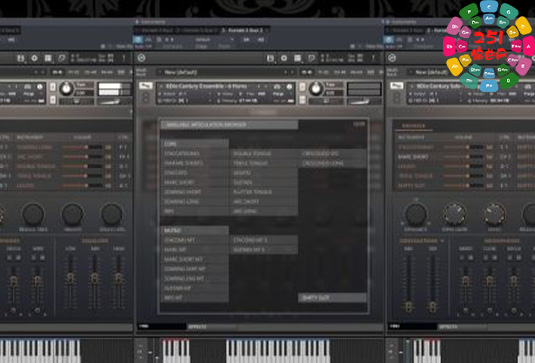Select MARC SHORT MT in the muted list
The height and width of the screenshot is (363, 535).
[x=194, y=260]
